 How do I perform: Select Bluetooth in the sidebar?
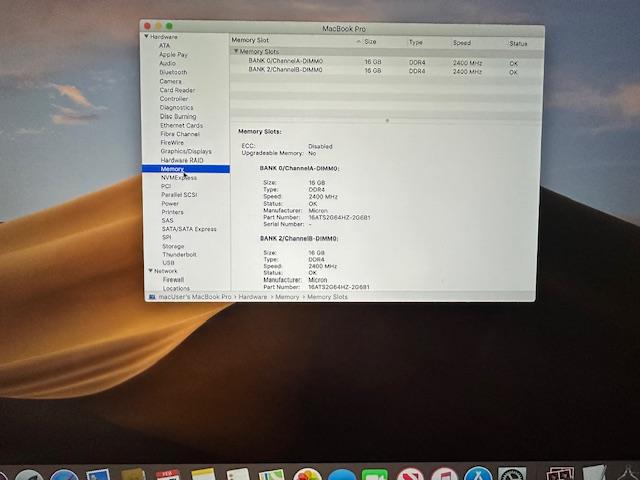pos(173,72)
